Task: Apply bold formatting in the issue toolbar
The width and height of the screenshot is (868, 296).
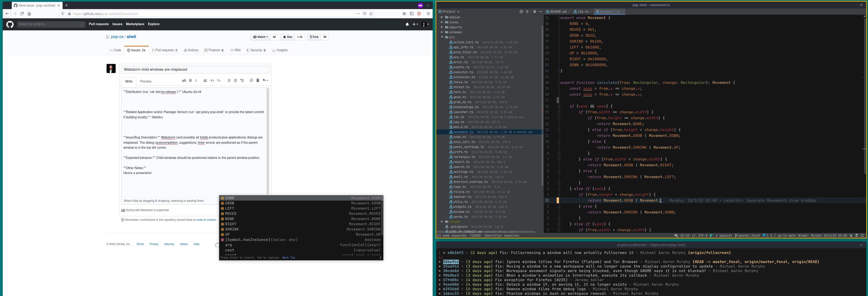Action: point(190,81)
